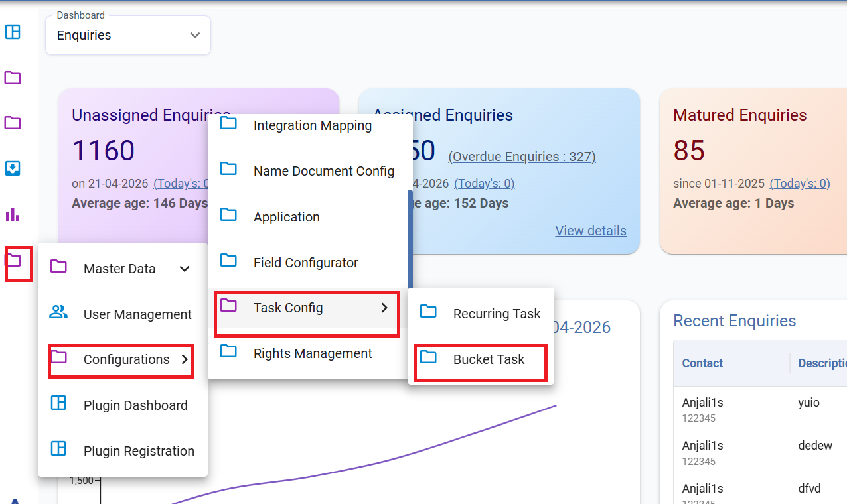Click the Recent Enquiries heading
Viewport: 847px width, 504px height.
click(735, 321)
